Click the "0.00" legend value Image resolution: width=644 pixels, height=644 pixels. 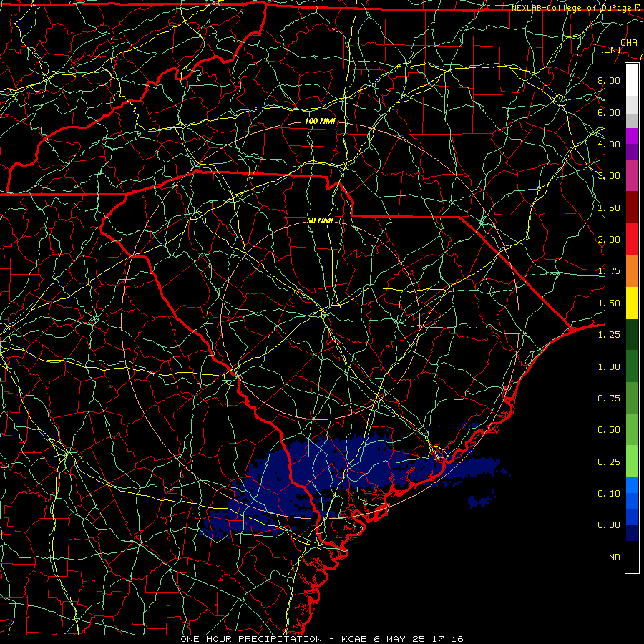(609, 525)
